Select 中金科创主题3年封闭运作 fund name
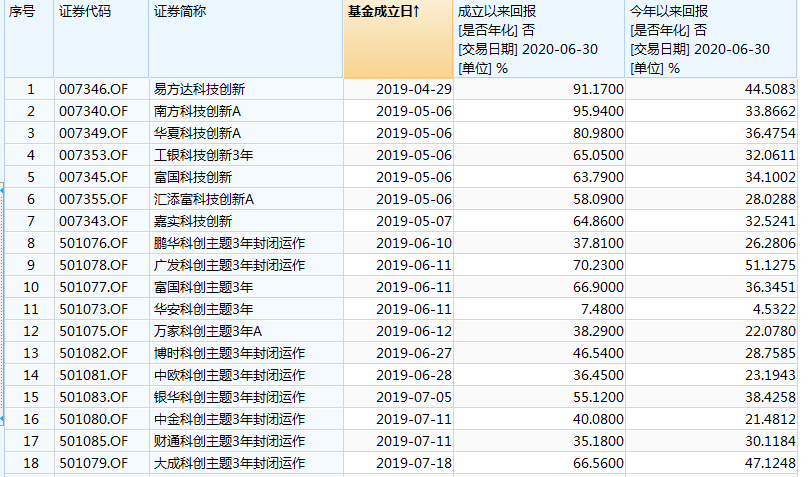This screenshot has height=477, width=812. tap(229, 420)
